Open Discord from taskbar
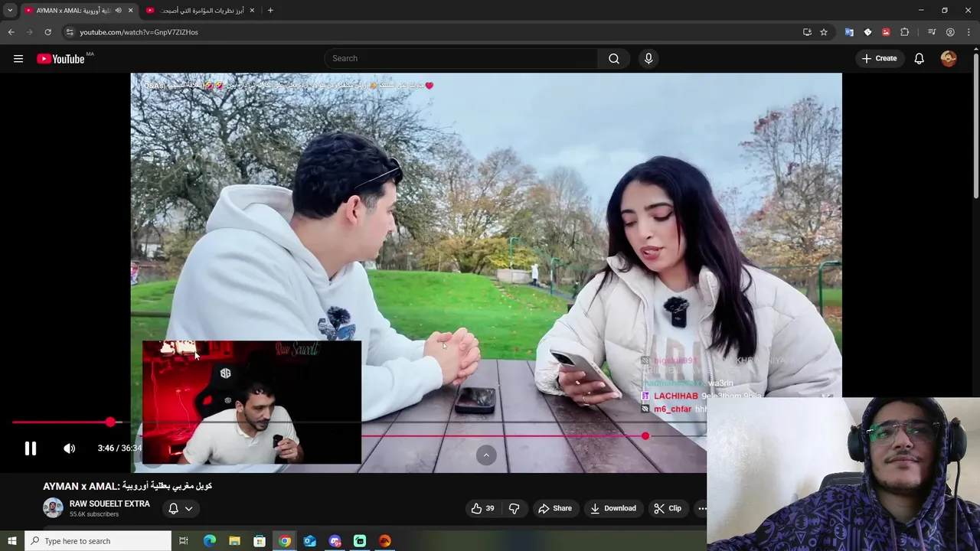 click(x=335, y=541)
